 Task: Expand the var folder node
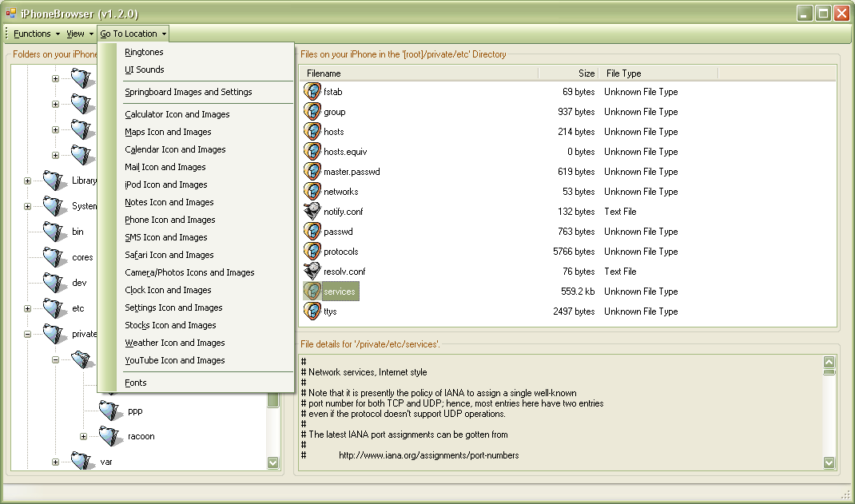click(55, 462)
